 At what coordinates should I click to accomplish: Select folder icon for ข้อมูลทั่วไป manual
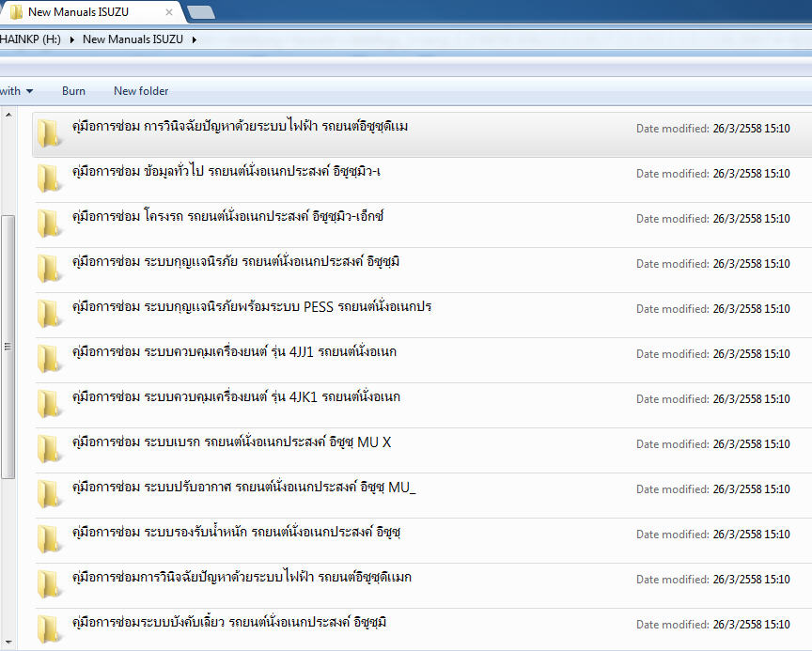click(49, 178)
